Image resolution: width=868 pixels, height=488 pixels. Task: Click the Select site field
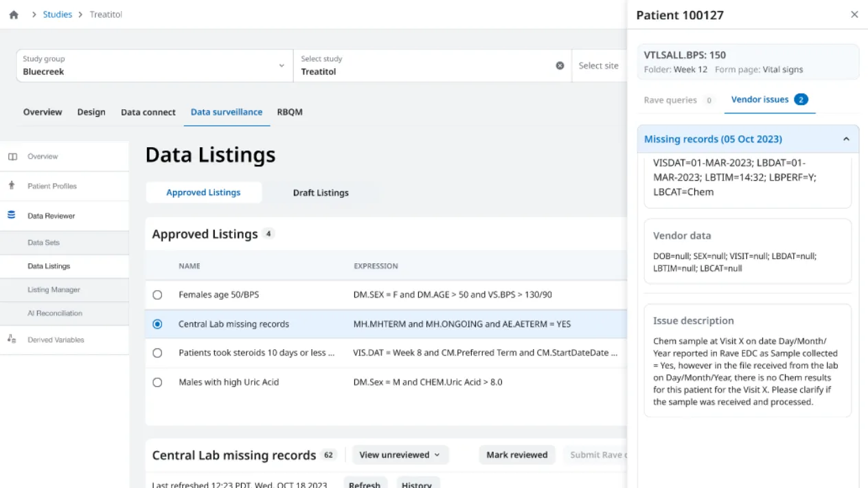pyautogui.click(x=599, y=65)
